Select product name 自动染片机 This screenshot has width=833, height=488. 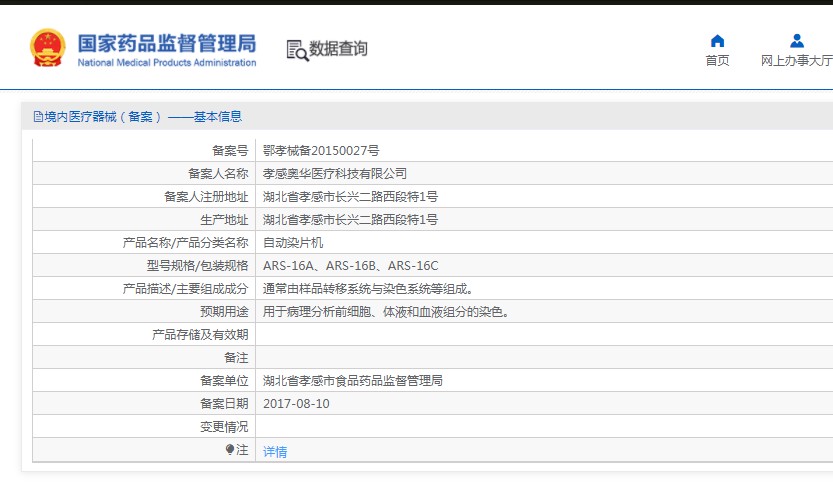(x=293, y=243)
